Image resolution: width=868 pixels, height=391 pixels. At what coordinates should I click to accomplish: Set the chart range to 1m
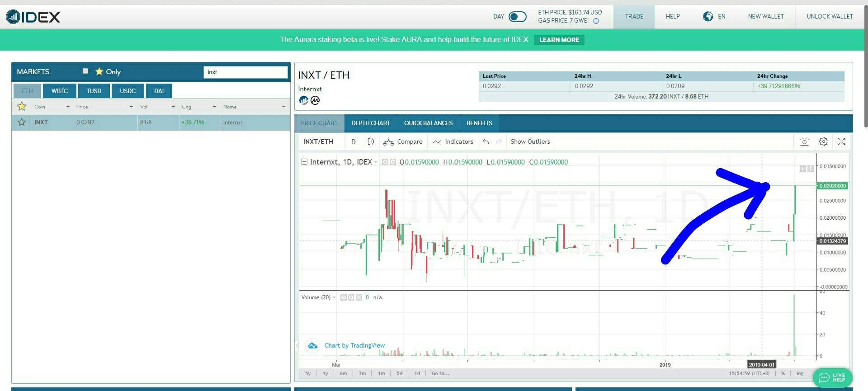(382, 374)
